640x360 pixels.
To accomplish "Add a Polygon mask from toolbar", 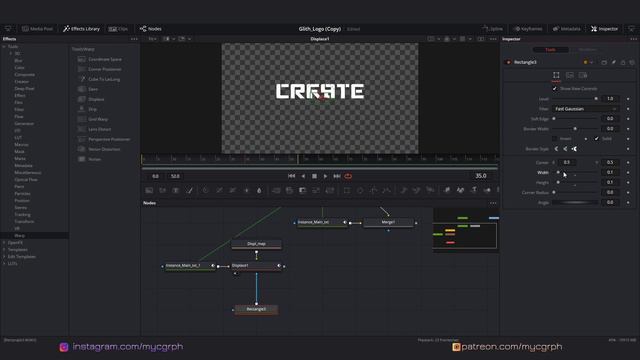I will point(373,190).
